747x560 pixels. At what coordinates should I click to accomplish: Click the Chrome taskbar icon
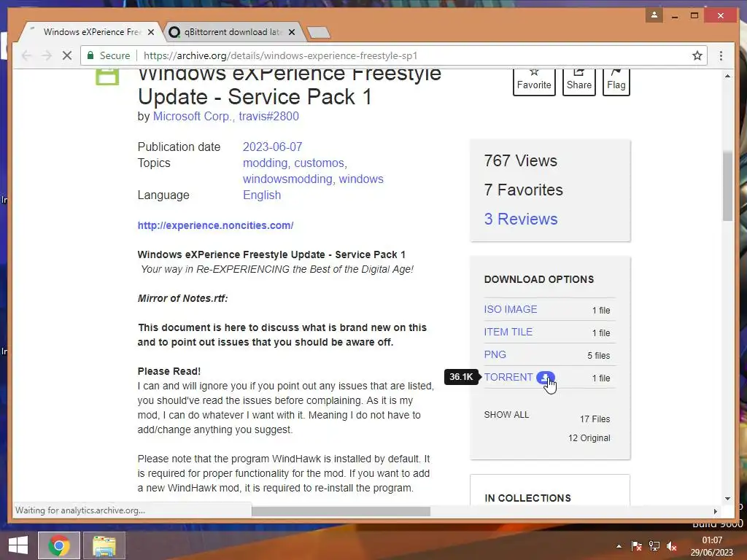point(59,545)
